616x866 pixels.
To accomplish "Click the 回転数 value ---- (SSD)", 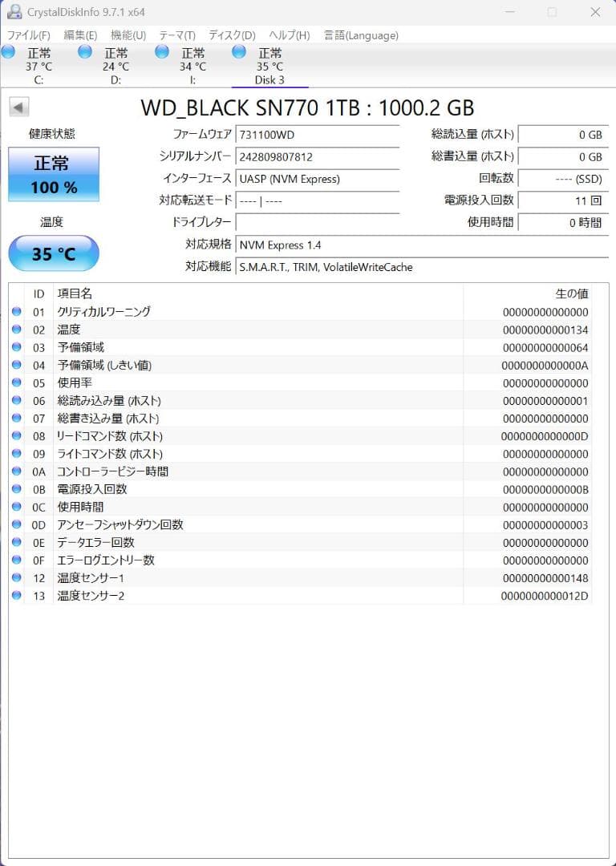I will [562, 179].
